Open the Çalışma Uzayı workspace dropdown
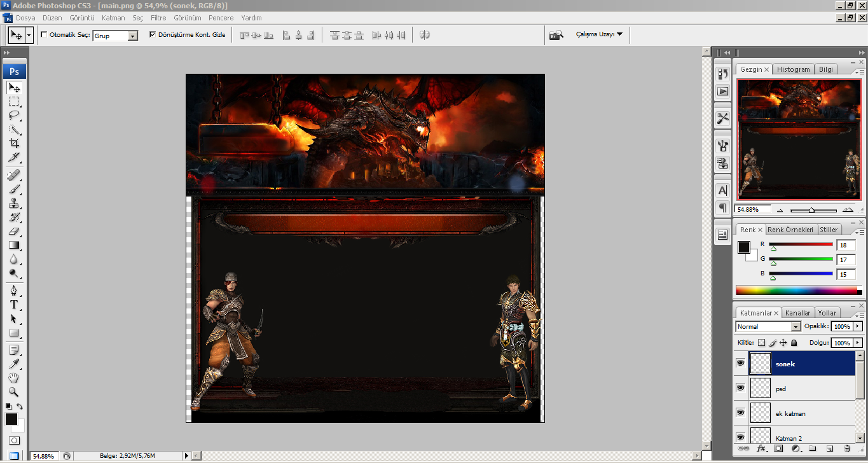868x463 pixels. pyautogui.click(x=599, y=34)
